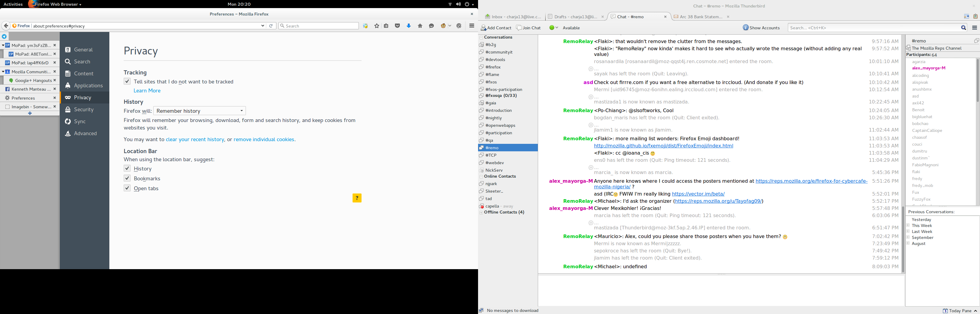Image resolution: width=980 pixels, height=314 pixels.
Task: Click Wi-Fi icon in top bar
Action: pos(450,4)
